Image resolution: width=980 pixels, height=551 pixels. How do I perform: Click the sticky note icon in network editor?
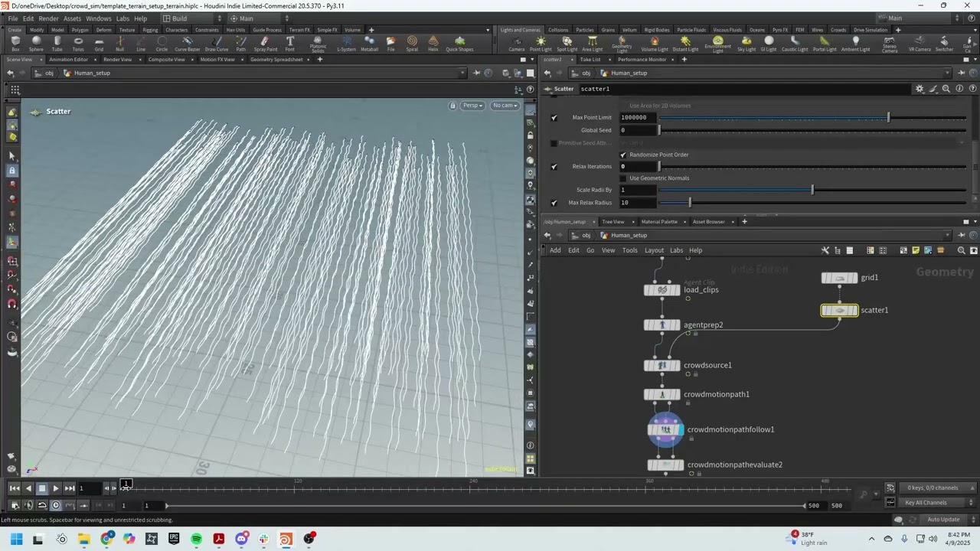916,250
